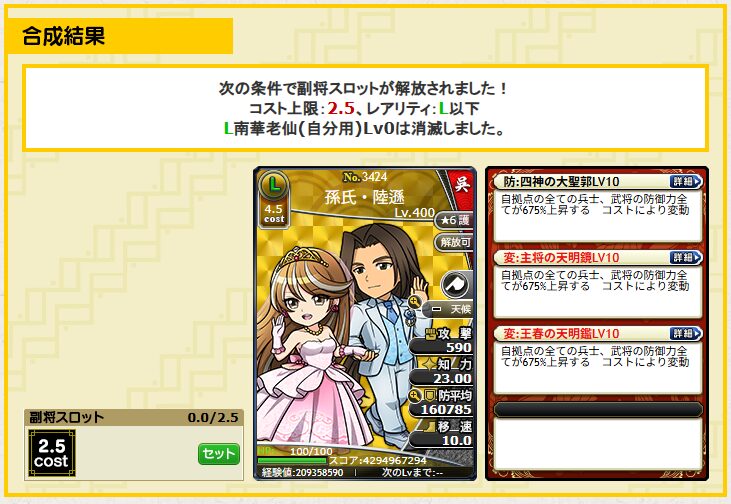Screen dimensions: 731x504
Task: Click magnifier icon next to 天候
Action: coord(414,302)
